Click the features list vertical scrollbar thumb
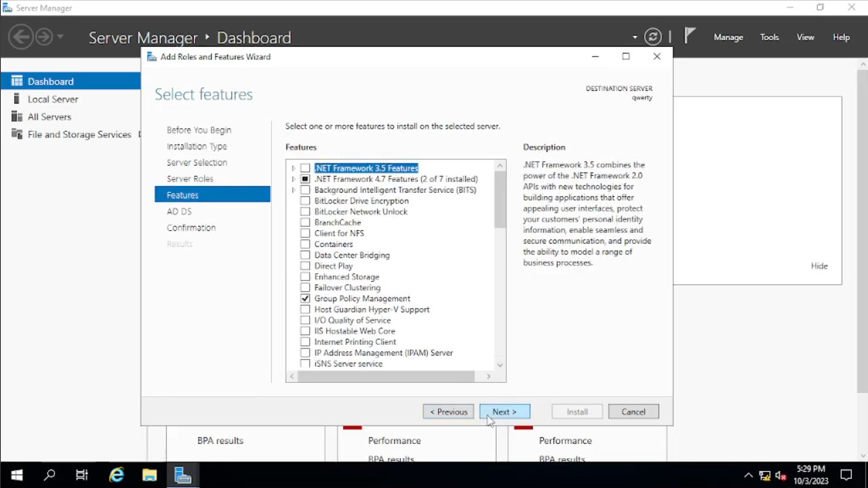This screenshot has height=488, width=868. tap(500, 200)
